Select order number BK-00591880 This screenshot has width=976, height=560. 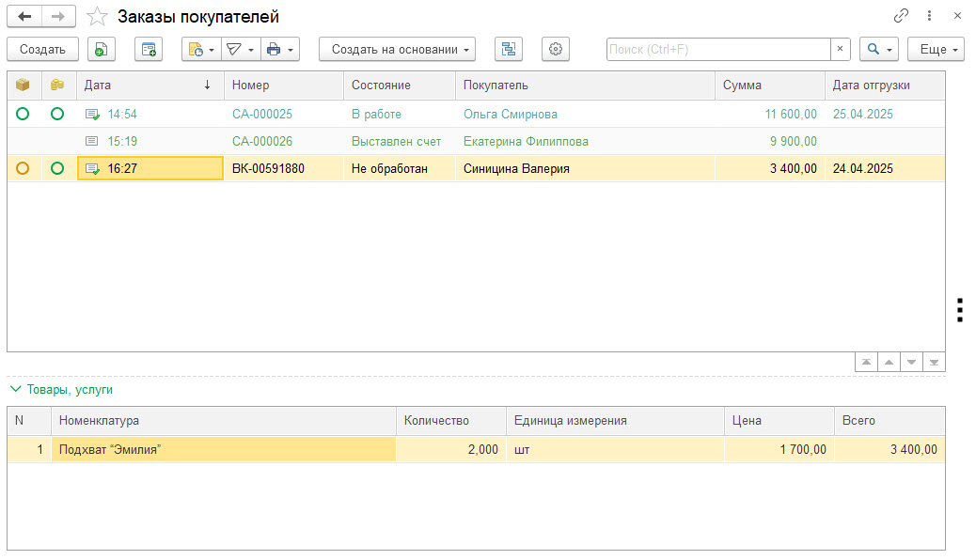(268, 168)
